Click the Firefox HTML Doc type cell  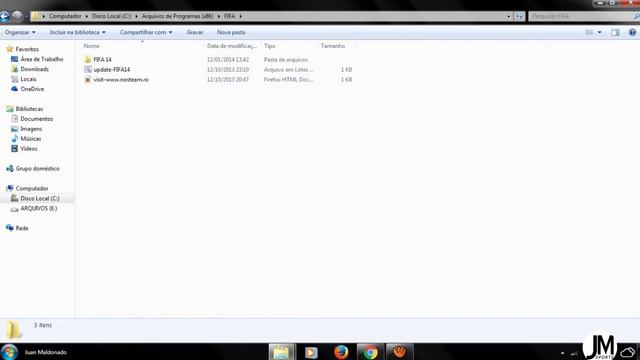click(x=289, y=80)
